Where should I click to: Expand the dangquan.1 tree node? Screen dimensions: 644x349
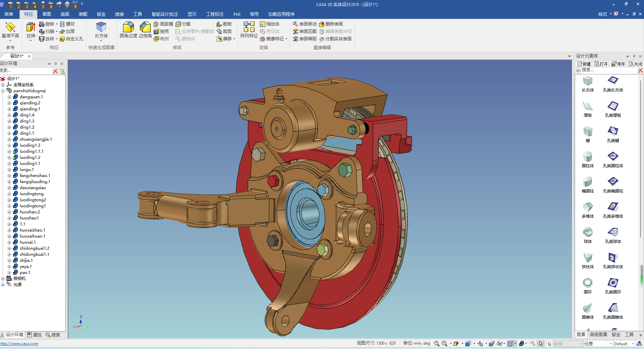9,97
